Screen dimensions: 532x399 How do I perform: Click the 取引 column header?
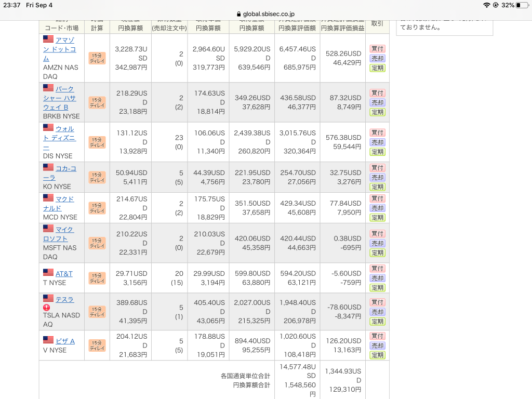tap(377, 23)
